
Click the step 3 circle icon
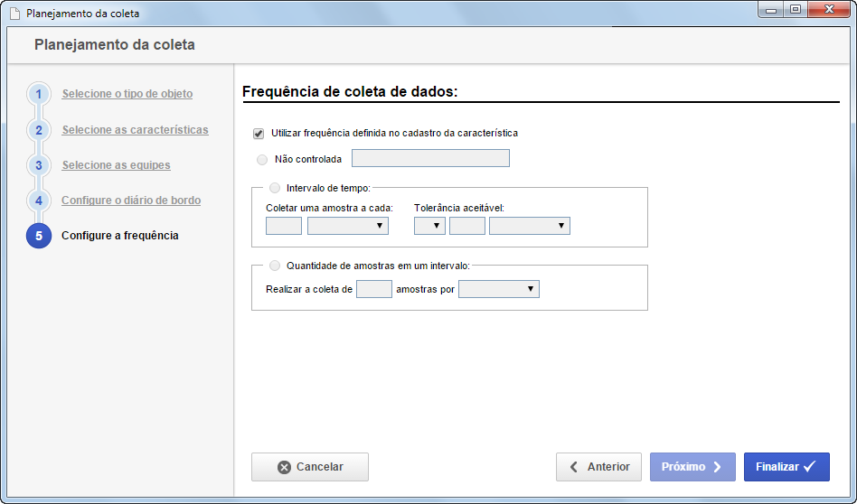pyautogui.click(x=38, y=165)
